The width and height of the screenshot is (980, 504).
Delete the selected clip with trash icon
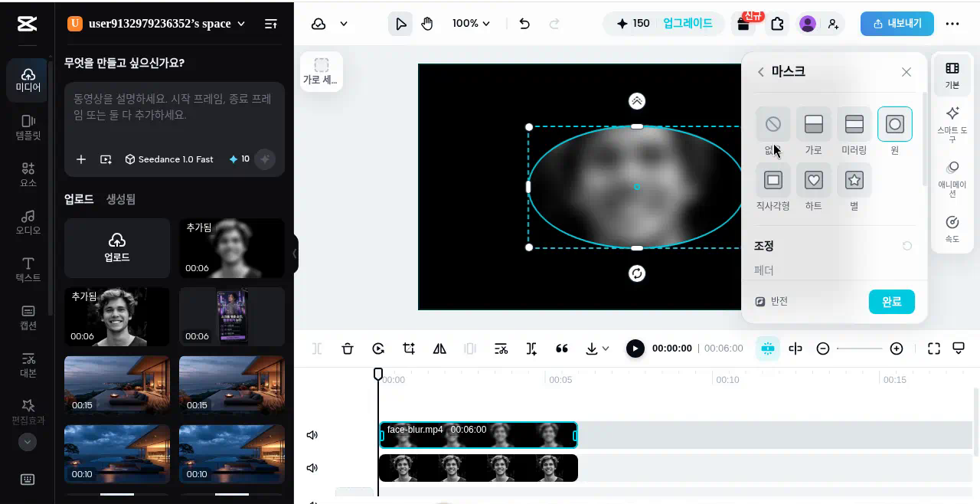pos(348,349)
